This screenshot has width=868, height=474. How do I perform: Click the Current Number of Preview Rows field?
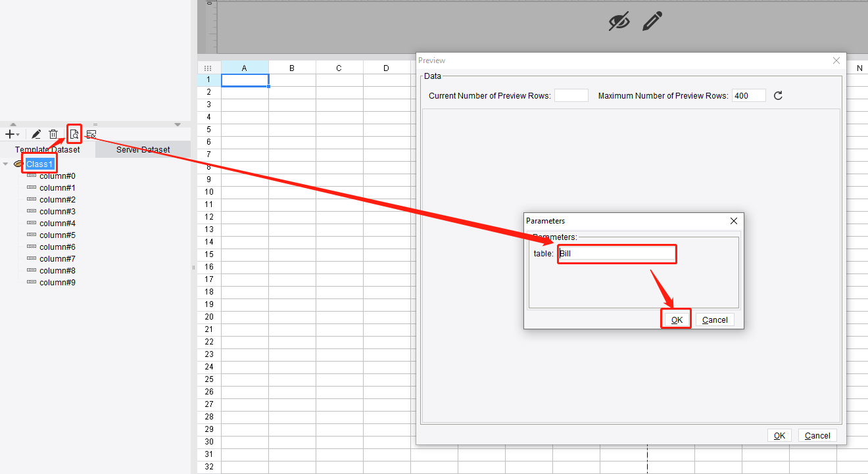571,95
